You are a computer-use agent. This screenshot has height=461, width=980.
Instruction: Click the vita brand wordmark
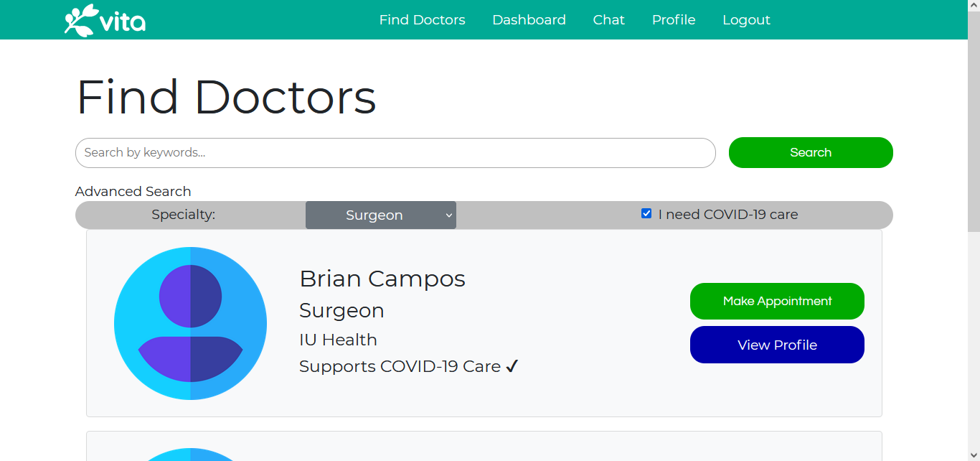[123, 22]
